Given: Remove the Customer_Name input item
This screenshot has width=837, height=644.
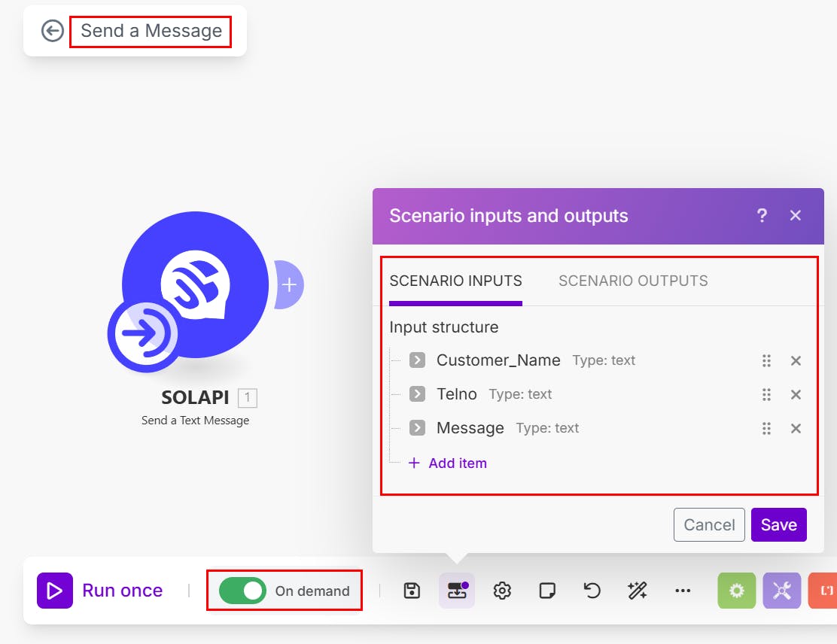Looking at the screenshot, I should [x=796, y=361].
